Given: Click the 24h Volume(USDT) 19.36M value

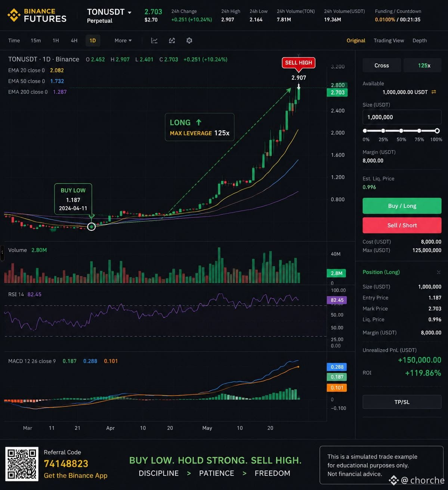Looking at the screenshot, I should tap(333, 19).
